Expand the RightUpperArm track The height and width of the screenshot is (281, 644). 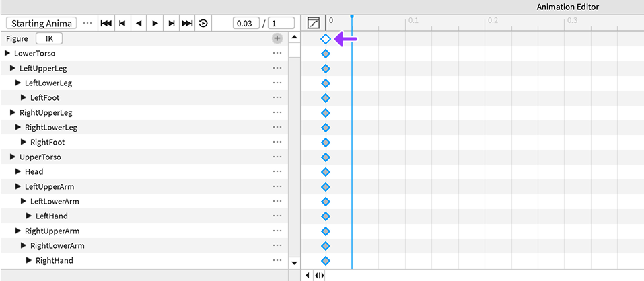[18, 231]
